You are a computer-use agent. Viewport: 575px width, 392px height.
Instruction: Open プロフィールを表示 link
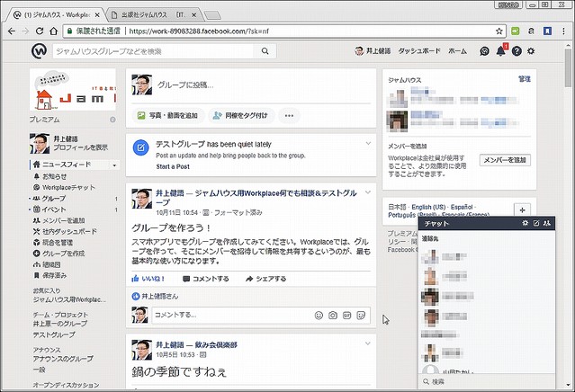(81, 147)
